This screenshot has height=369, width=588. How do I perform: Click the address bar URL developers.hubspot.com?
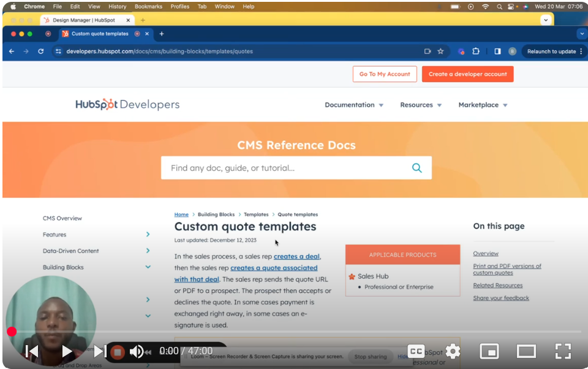point(159,51)
